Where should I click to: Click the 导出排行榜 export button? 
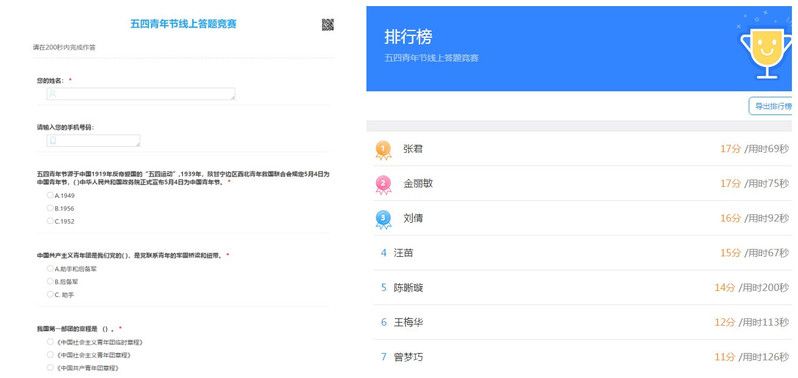click(771, 106)
